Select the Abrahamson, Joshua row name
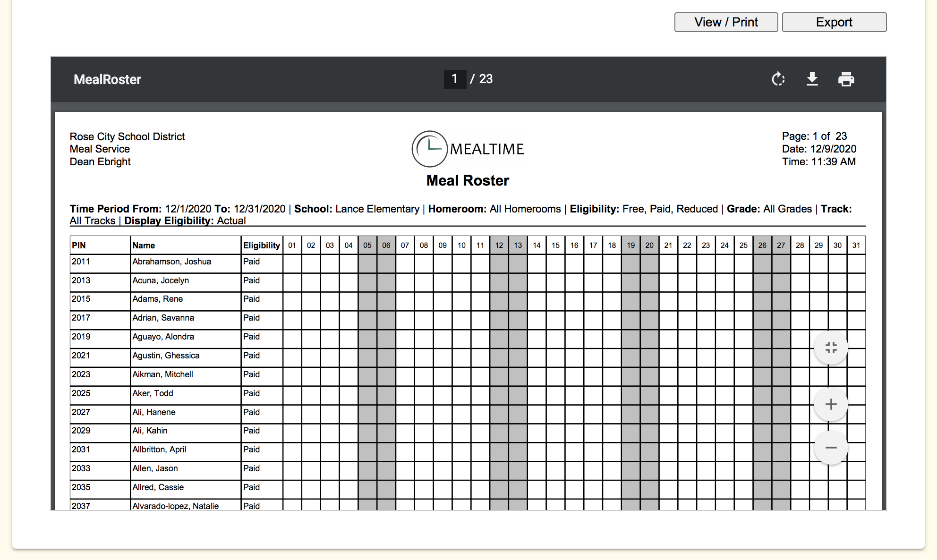 click(x=171, y=262)
